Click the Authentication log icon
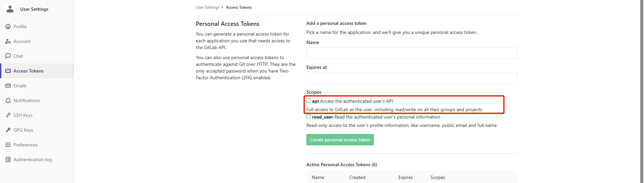The width and height of the screenshot is (644, 183). pyautogui.click(x=8, y=159)
